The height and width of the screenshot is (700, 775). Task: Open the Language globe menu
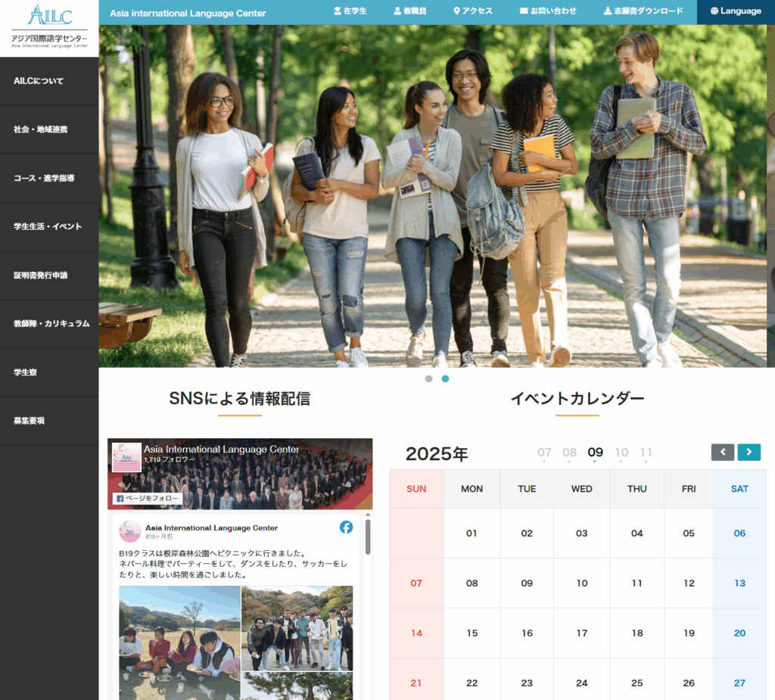point(736,11)
